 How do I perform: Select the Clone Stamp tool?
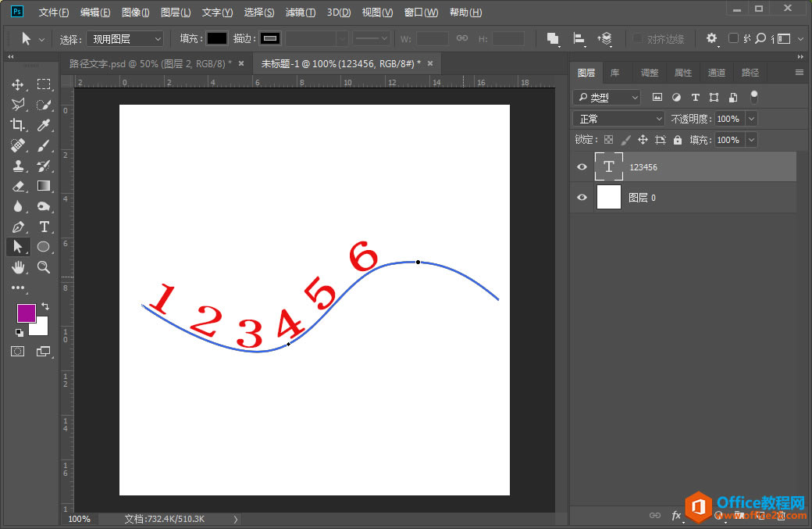(18, 166)
